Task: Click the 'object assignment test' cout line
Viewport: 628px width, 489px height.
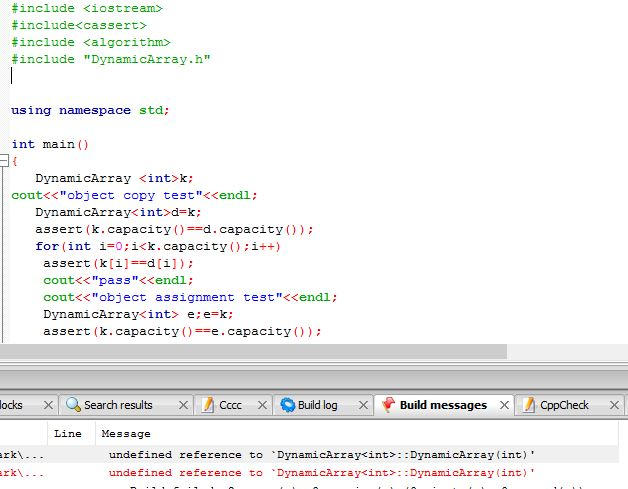Action: 190,297
